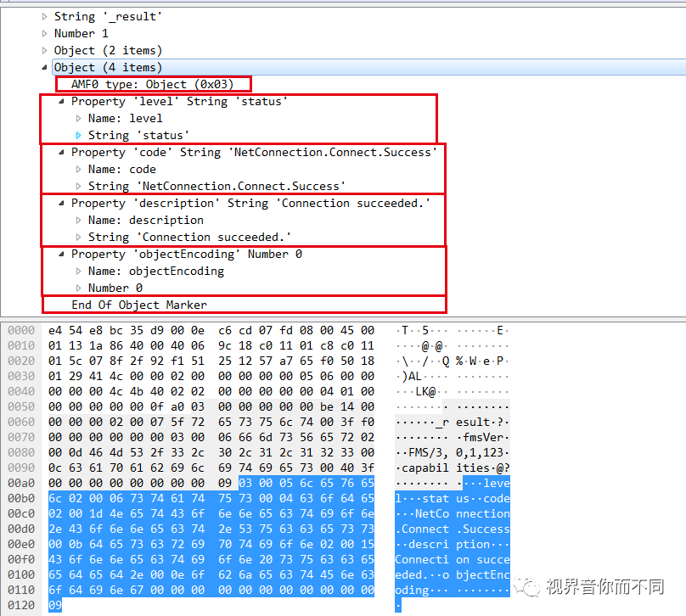Select the 'Number 1' row text
The width and height of the screenshot is (686, 616).
(81, 34)
